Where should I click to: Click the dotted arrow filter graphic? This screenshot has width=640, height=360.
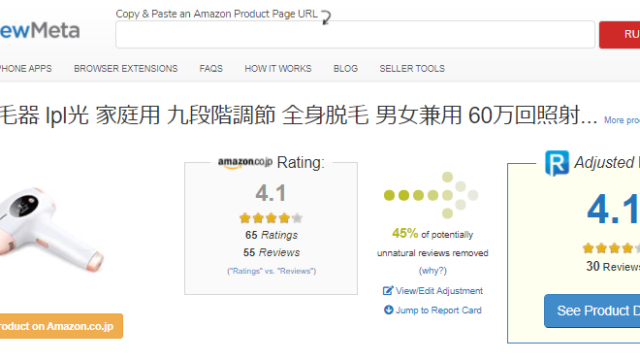[x=431, y=195]
